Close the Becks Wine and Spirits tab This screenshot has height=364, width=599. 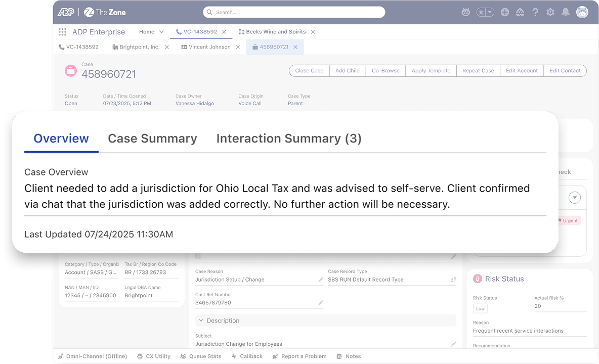click(313, 32)
